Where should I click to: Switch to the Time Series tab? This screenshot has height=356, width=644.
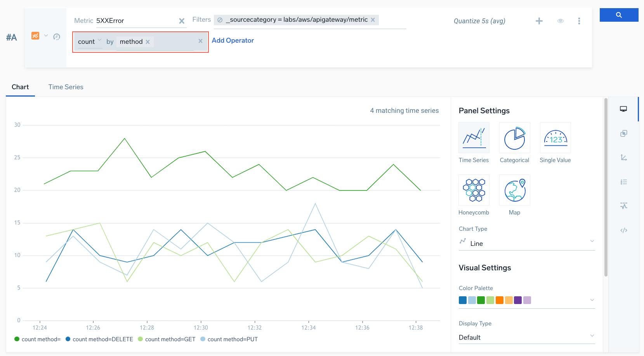pyautogui.click(x=66, y=87)
